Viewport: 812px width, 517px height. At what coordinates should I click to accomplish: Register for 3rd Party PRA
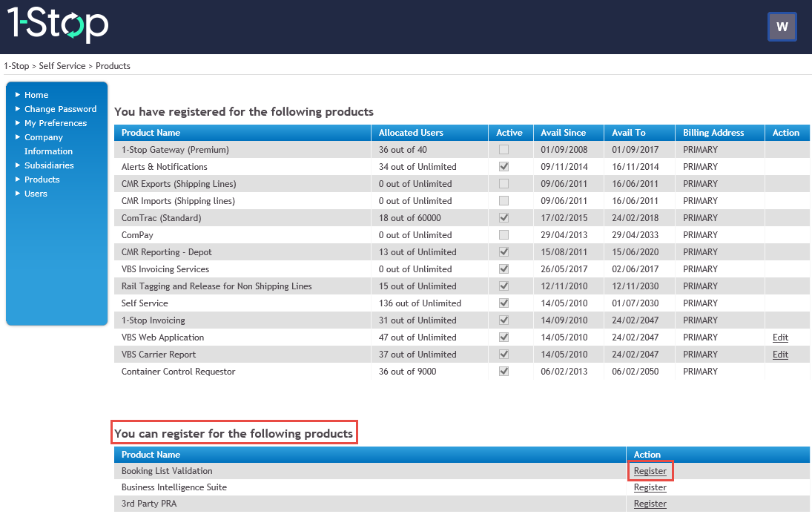[x=650, y=504]
